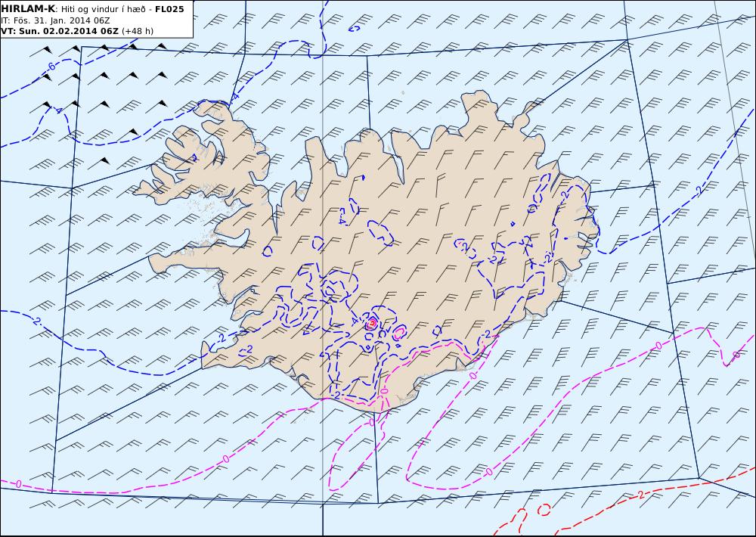Viewport: 756px width, 537px height.
Task: Click the red 2 isotherm label
Action: coord(641,495)
